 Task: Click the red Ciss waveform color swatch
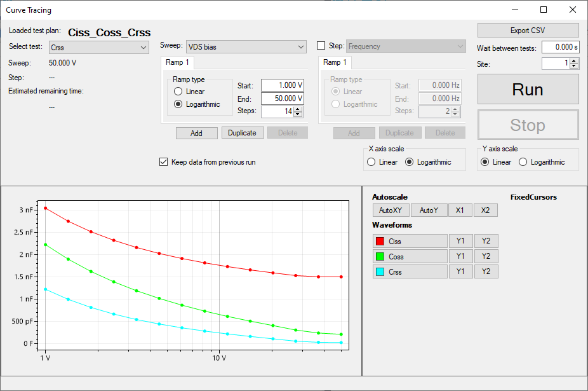[380, 242]
